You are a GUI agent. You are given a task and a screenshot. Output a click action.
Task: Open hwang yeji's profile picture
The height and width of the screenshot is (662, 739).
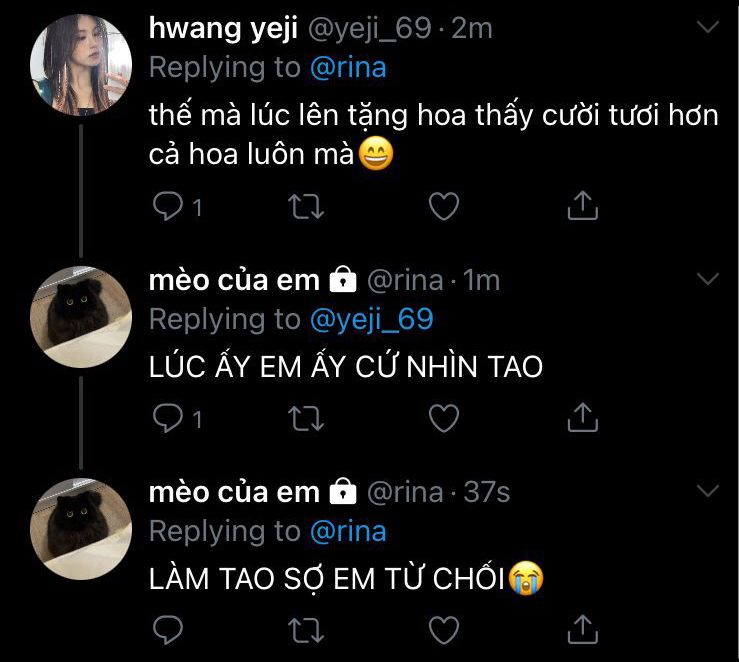[81, 65]
